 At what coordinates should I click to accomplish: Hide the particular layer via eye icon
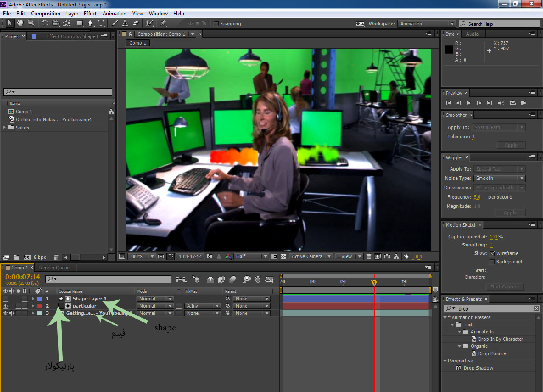coord(6,306)
